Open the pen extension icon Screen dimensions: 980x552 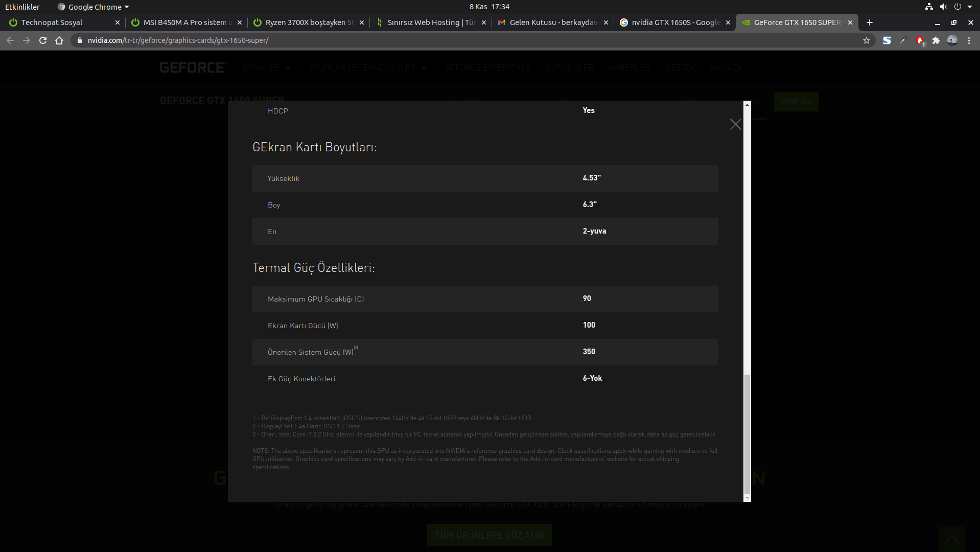tap(903, 40)
